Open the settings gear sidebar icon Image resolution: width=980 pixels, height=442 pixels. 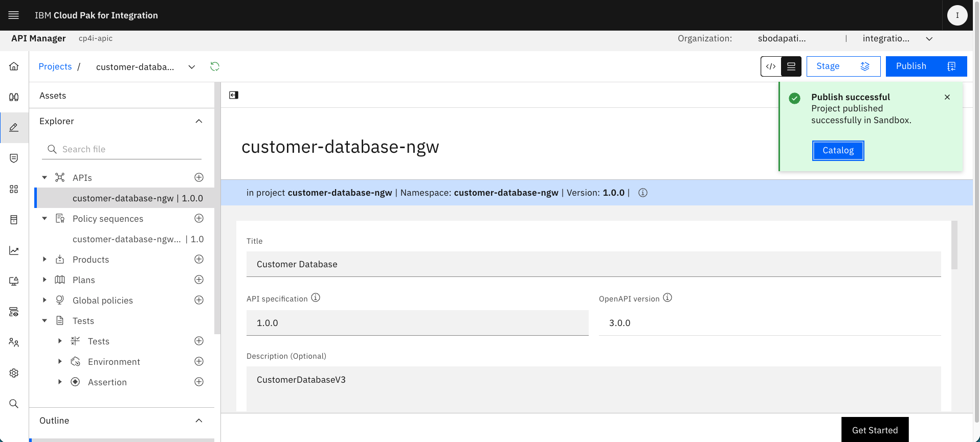click(14, 373)
